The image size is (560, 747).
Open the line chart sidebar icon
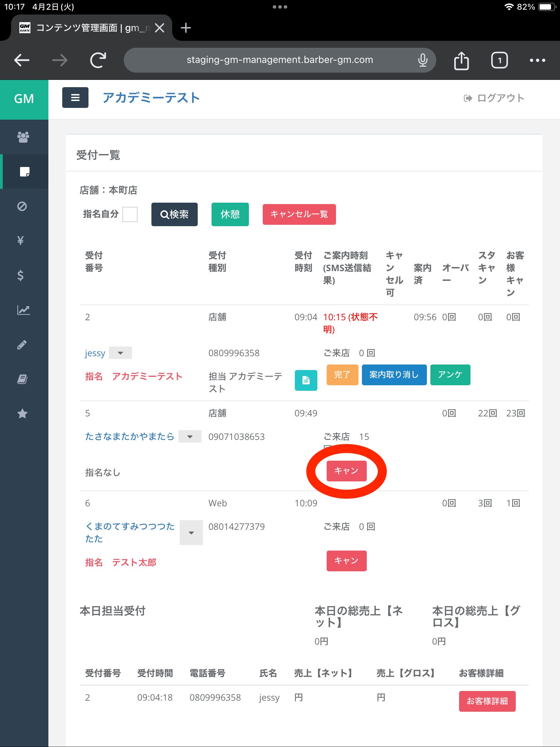point(23,310)
